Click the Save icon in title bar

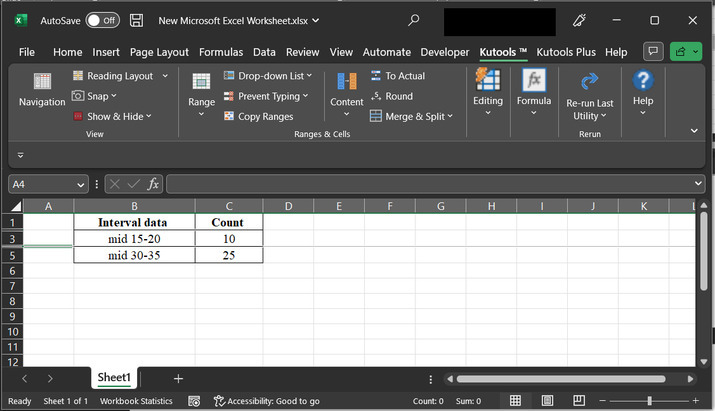[137, 20]
